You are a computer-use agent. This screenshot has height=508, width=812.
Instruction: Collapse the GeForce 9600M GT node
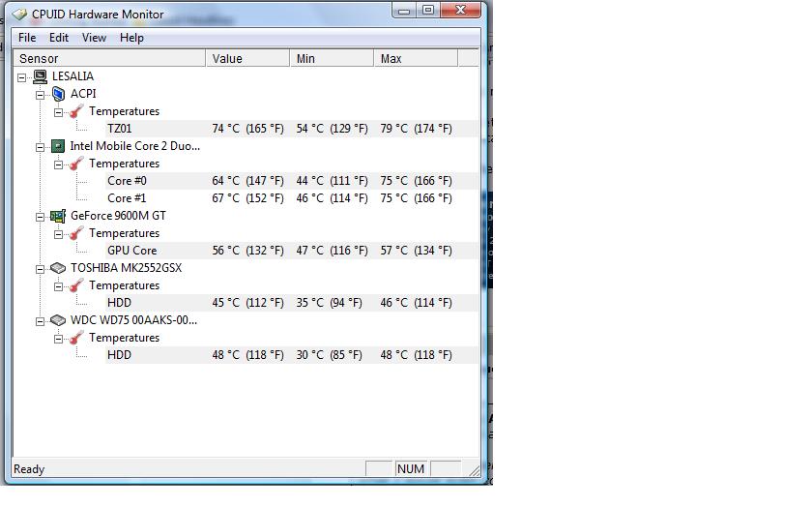[40, 217]
